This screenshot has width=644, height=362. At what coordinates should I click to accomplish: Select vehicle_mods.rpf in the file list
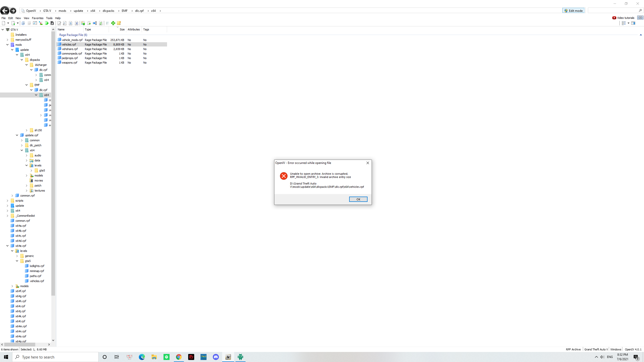(72, 40)
